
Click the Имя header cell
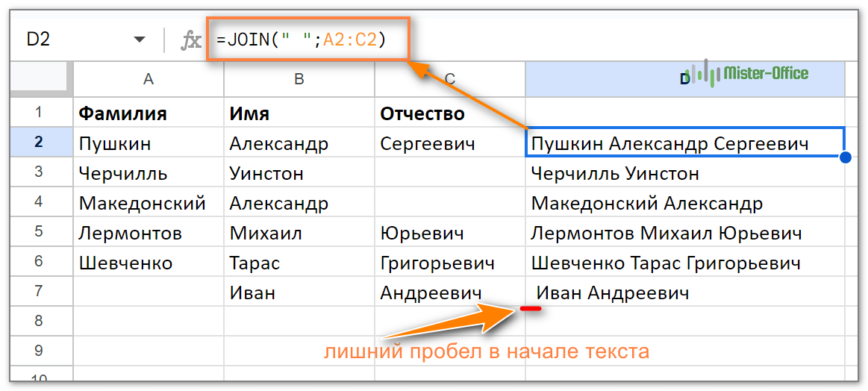[x=299, y=113]
